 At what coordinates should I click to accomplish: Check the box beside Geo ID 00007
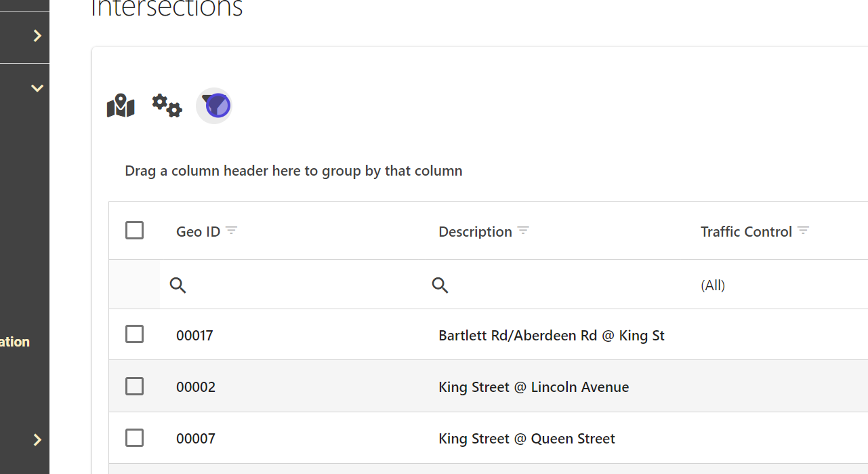135,438
